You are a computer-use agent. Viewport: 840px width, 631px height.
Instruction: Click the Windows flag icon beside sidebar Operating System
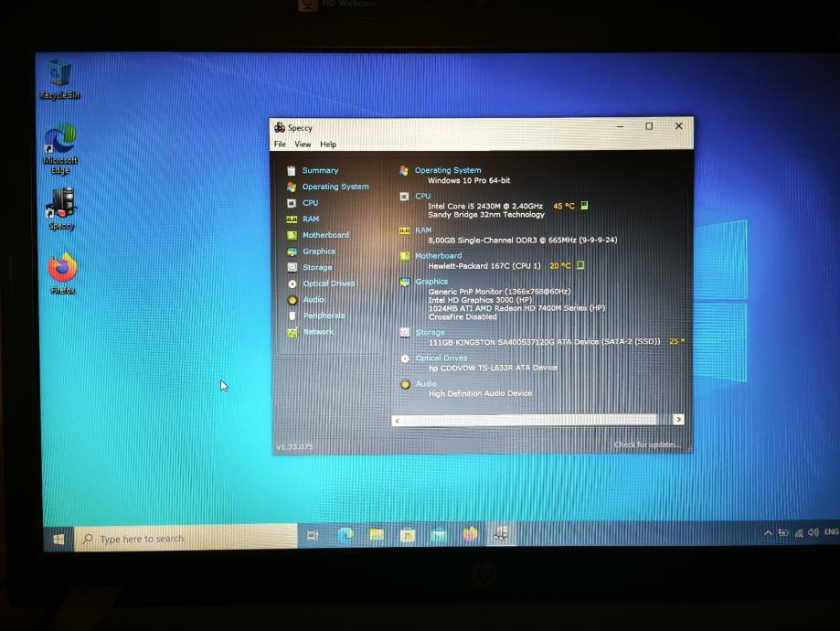click(x=292, y=187)
